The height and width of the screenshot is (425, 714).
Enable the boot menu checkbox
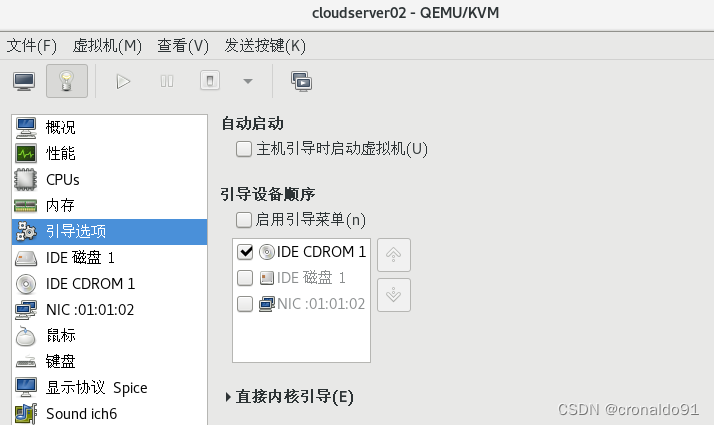(244, 220)
